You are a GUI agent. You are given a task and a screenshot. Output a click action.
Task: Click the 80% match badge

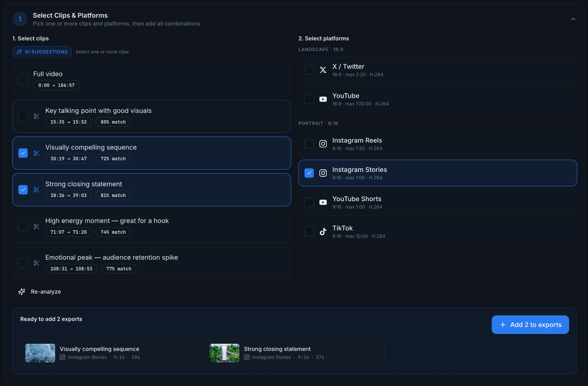(113, 122)
